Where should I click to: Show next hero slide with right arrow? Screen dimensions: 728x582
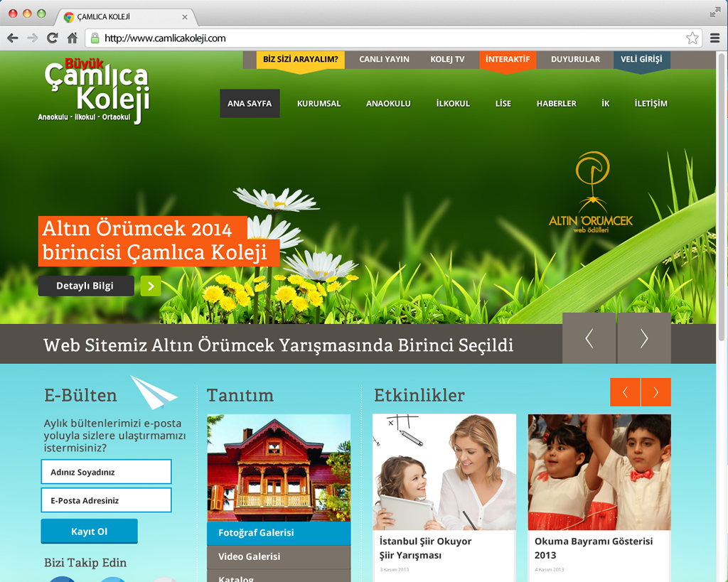[x=644, y=338]
